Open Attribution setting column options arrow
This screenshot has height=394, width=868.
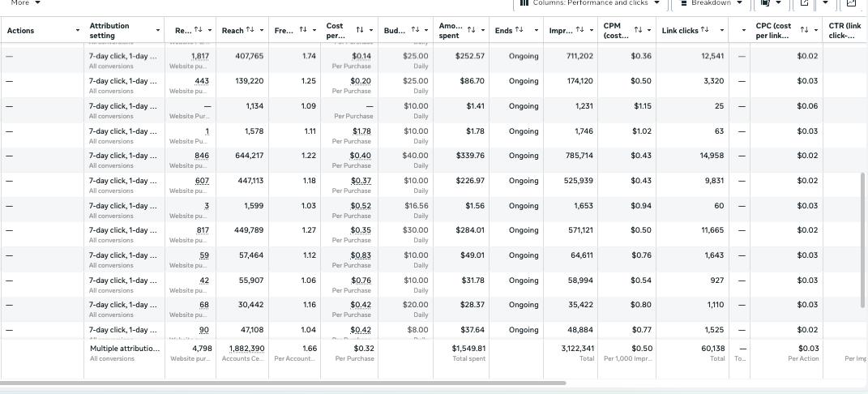(158, 31)
